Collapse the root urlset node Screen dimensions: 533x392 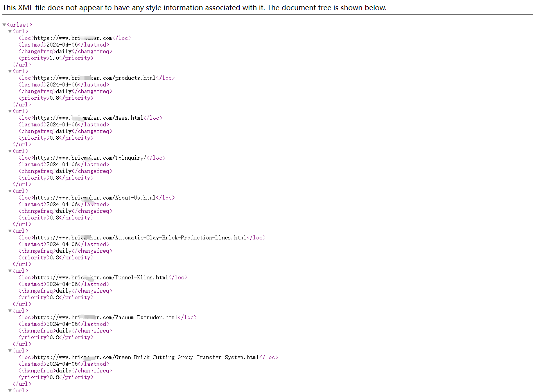4,25
